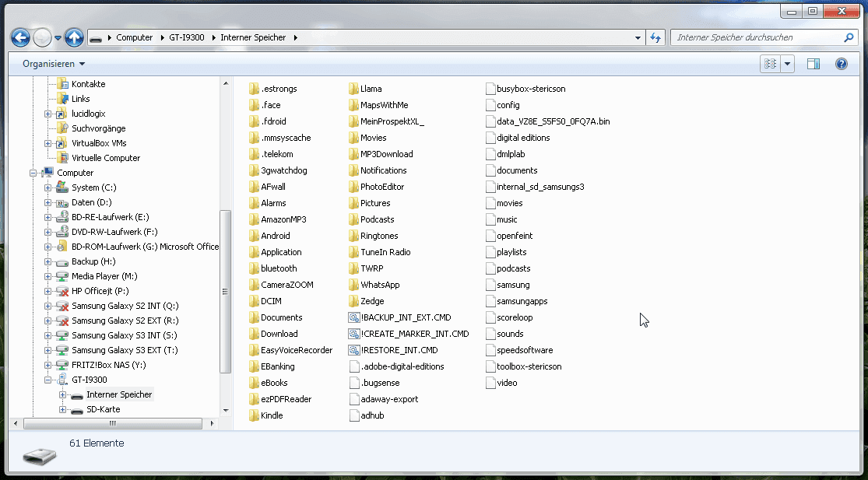Select the Computer breadcrumb in address bar

tap(134, 37)
